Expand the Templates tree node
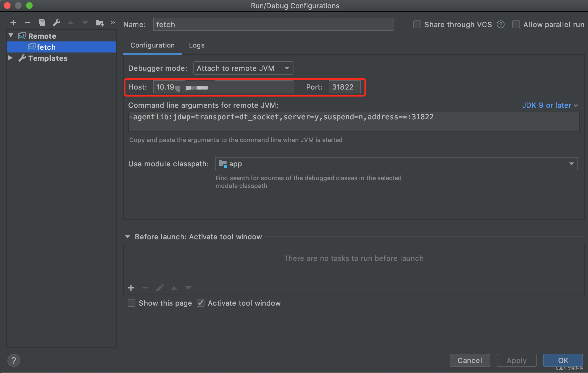The width and height of the screenshot is (588, 373). [11, 58]
